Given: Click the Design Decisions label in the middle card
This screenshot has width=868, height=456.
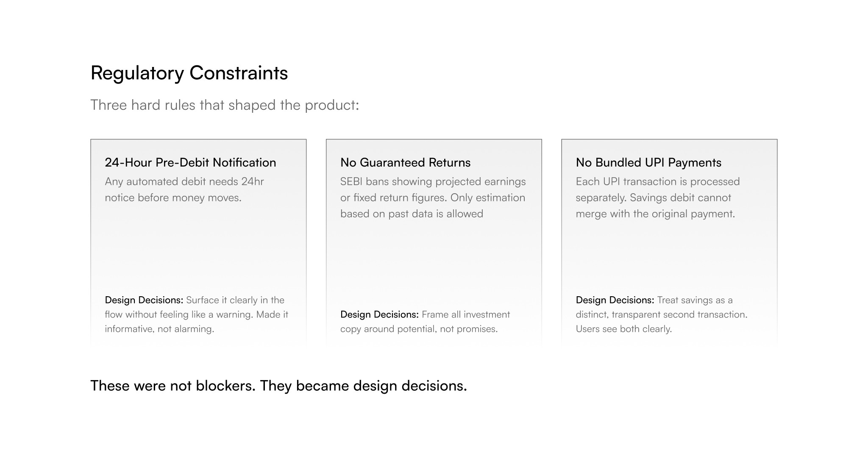Looking at the screenshot, I should (x=379, y=314).
